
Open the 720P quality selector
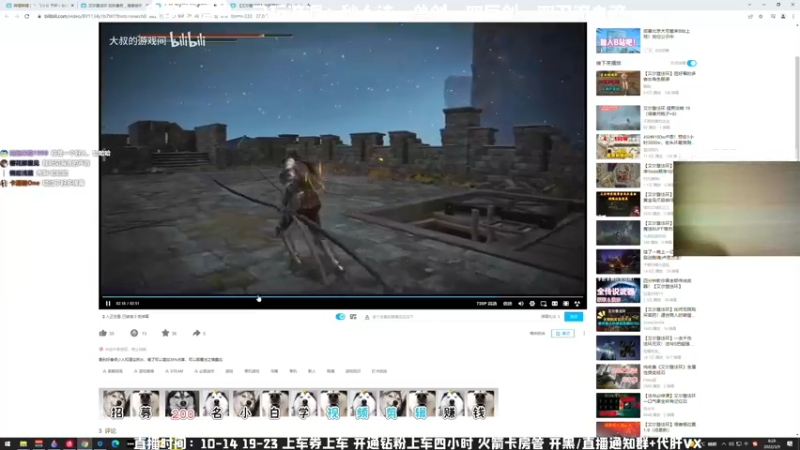coord(486,304)
